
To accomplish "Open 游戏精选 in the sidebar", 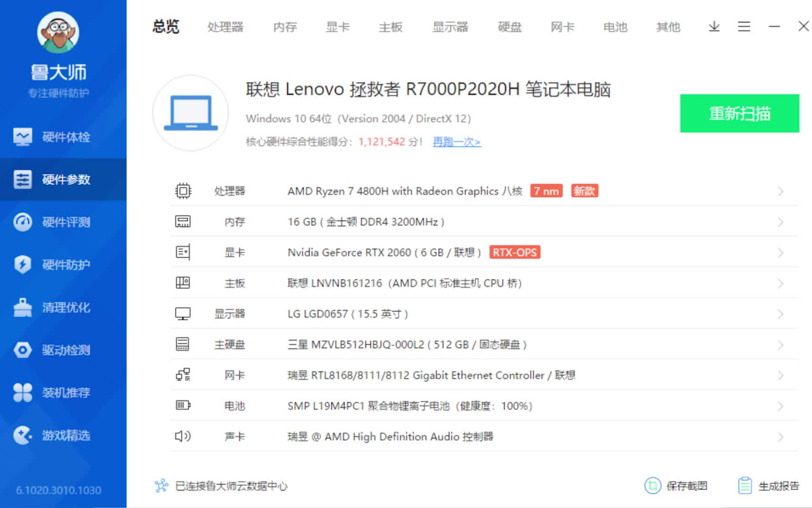I will coord(63,436).
